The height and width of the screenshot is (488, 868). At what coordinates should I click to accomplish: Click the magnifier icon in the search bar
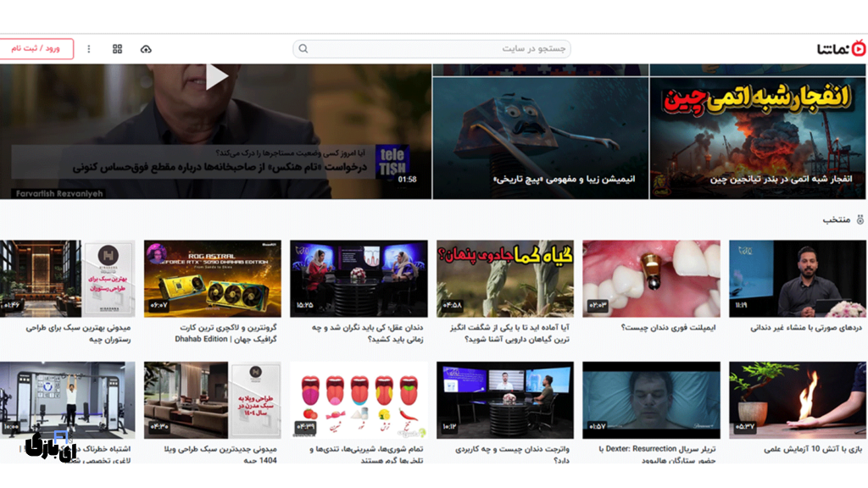point(303,49)
